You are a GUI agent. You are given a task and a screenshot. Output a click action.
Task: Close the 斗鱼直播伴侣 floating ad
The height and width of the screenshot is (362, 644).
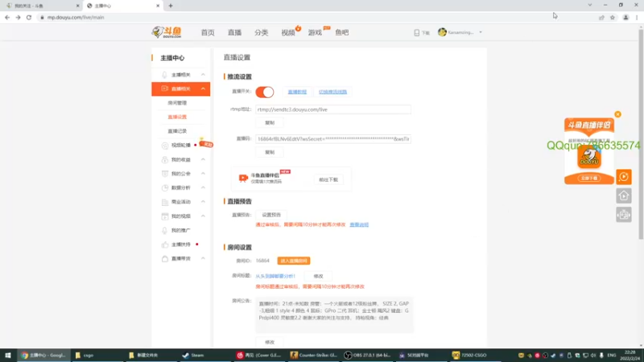click(x=617, y=114)
